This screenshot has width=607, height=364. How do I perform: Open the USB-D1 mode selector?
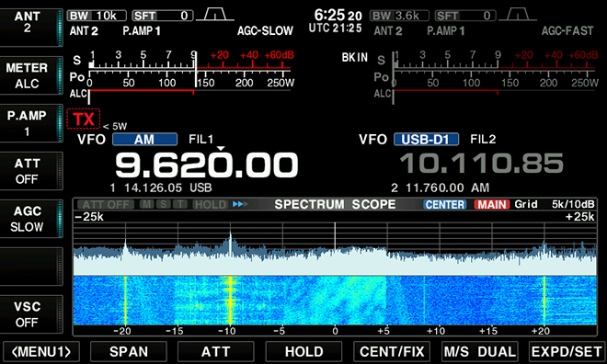click(x=426, y=139)
